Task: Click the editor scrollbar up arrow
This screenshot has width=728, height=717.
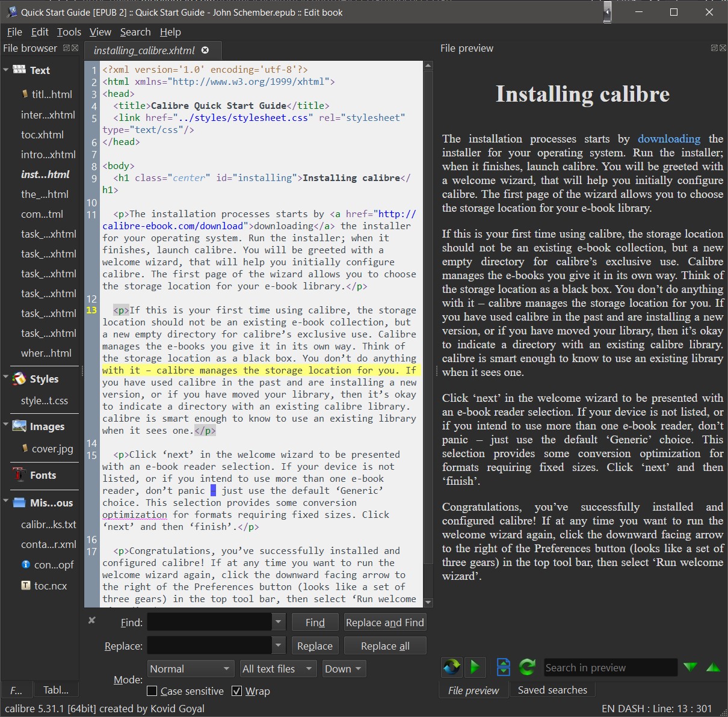Action: click(x=428, y=66)
